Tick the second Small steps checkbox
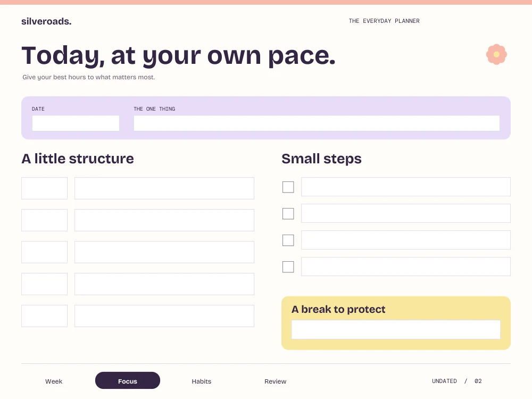The width and height of the screenshot is (532, 399). pos(288,214)
